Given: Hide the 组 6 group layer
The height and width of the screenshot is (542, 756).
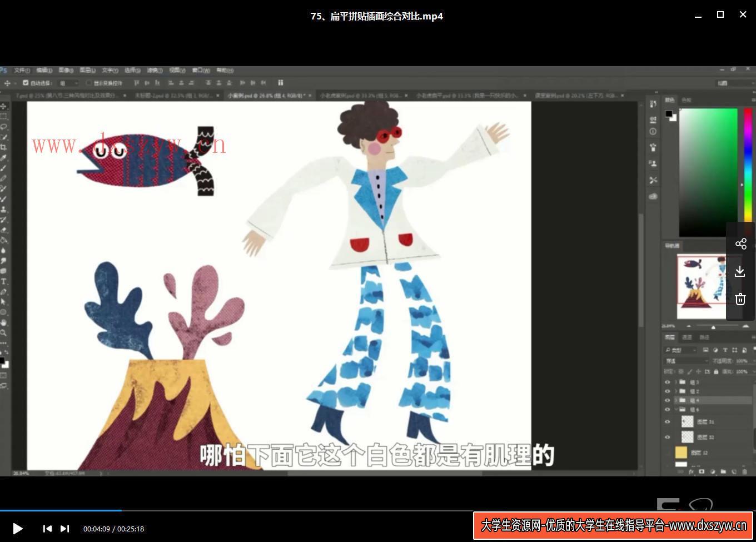Looking at the screenshot, I should point(668,409).
